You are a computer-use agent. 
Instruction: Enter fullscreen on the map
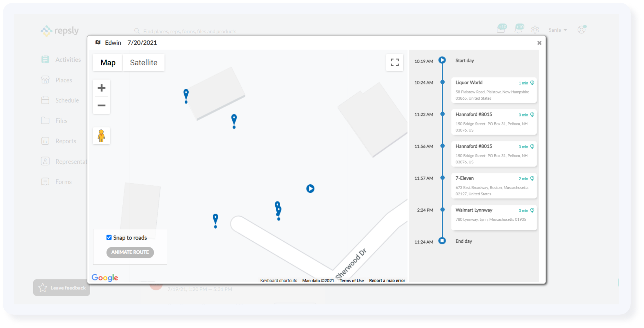click(x=395, y=62)
